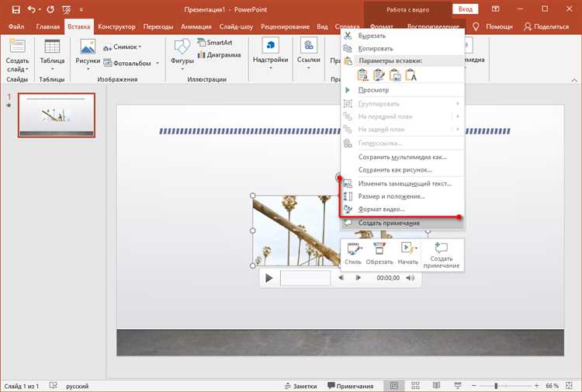Click Создать примечание in the mini toolbar

[441, 254]
